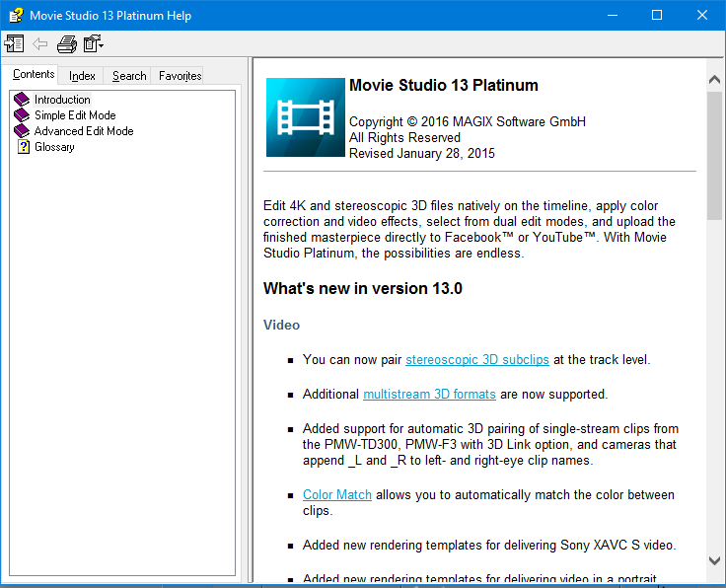Select Simple Edit Mode in the contents tree
Image resolution: width=726 pixels, height=588 pixels.
pos(75,115)
